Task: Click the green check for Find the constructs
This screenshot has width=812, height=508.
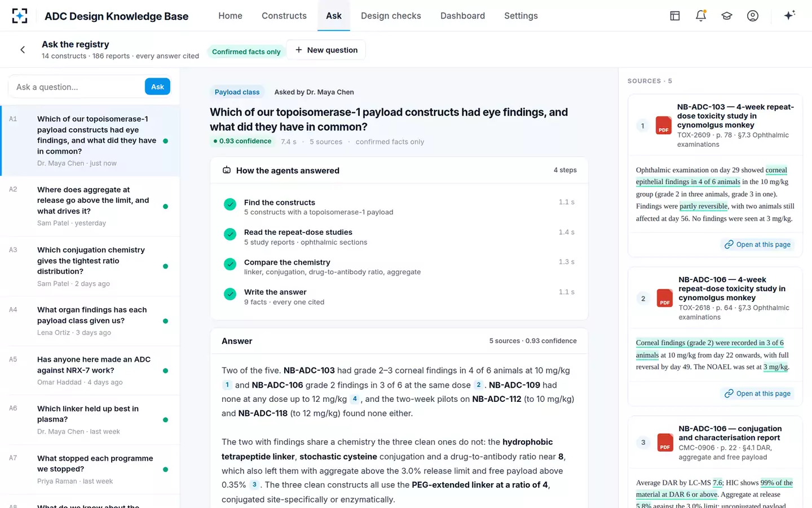Action: 230,204
